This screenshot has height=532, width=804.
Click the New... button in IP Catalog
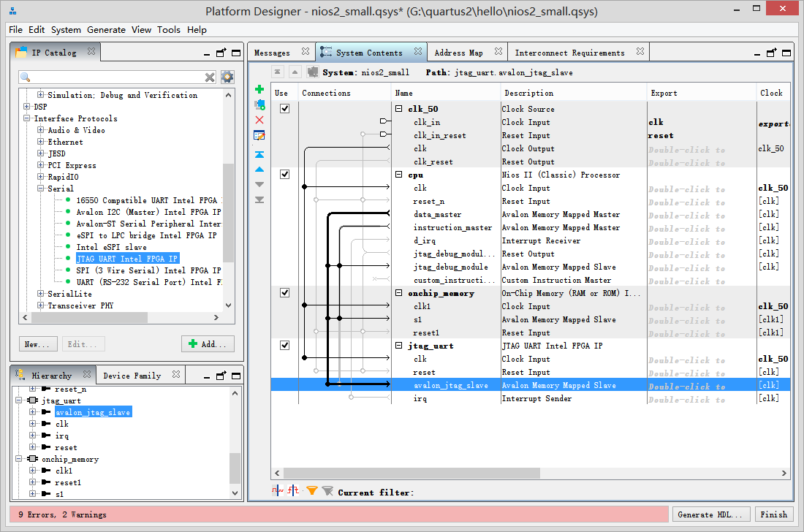[x=37, y=344]
